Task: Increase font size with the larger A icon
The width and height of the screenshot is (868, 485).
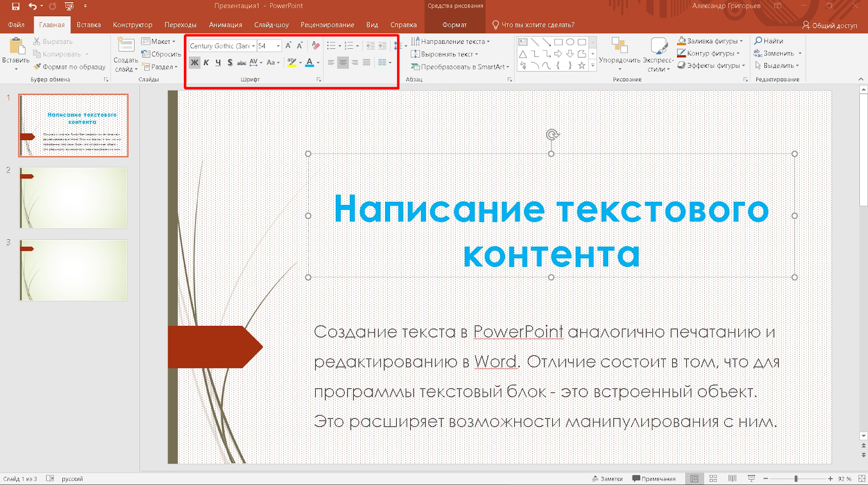Action: pyautogui.click(x=288, y=46)
